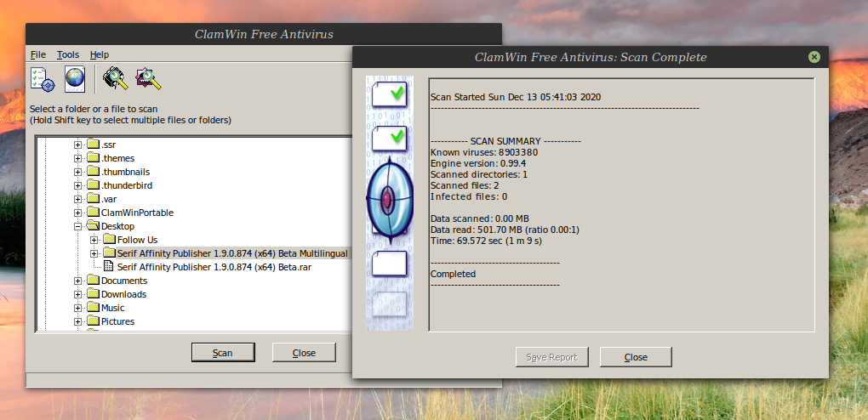Click the 'Infected files: 0' line
868x420 pixels.
pyautogui.click(x=469, y=196)
